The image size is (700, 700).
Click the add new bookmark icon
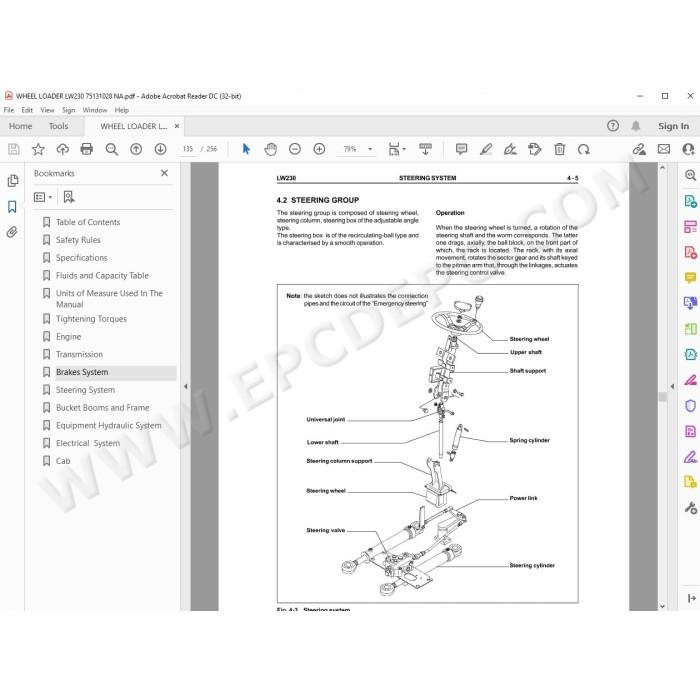pyautogui.click(x=69, y=197)
